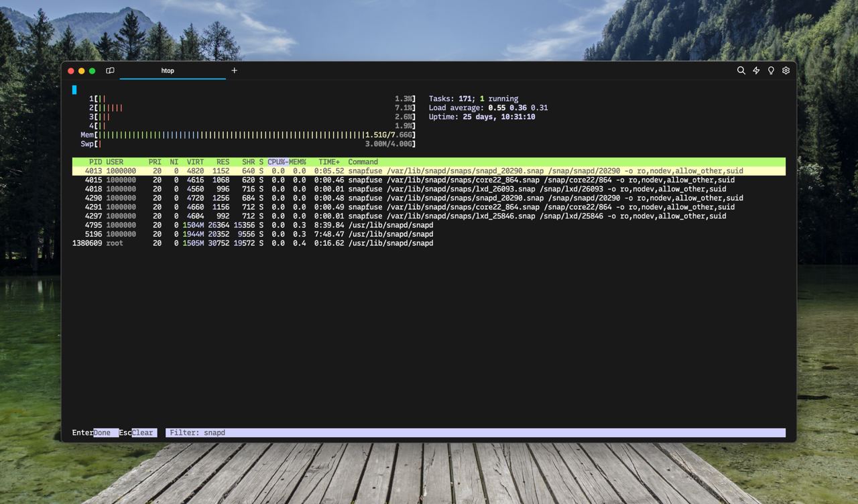Add a new tab with plus icon

tap(234, 70)
